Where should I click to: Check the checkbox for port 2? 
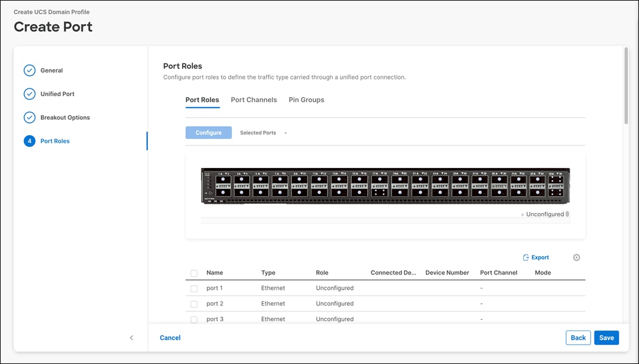coord(194,303)
